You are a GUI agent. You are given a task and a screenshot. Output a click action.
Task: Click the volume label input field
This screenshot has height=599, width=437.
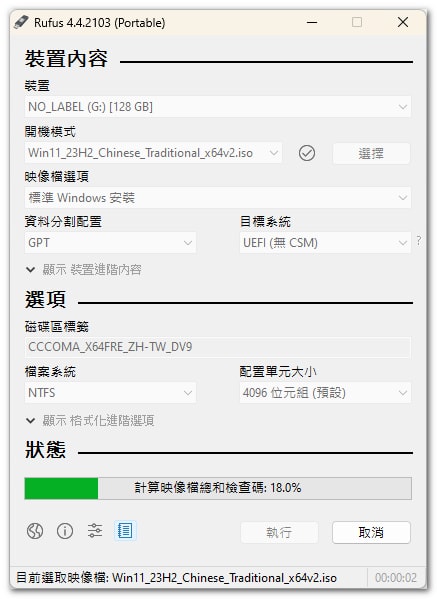[x=218, y=347]
